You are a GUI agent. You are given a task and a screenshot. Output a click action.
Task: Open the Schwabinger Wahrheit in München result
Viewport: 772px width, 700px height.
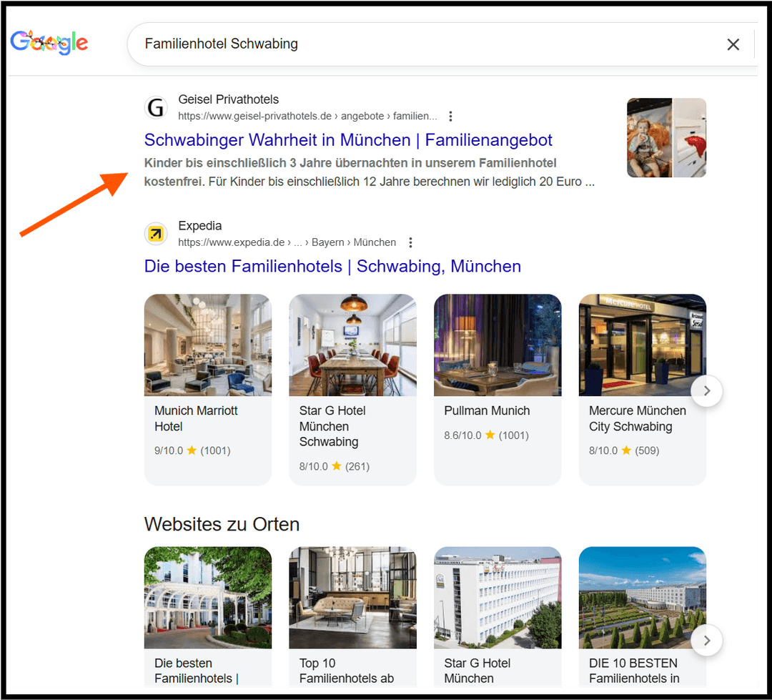(x=348, y=140)
